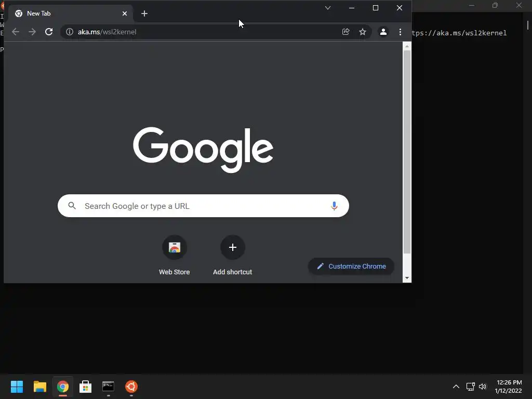Close the New Tab tab
Screen dimensions: 532x399
coord(125,14)
